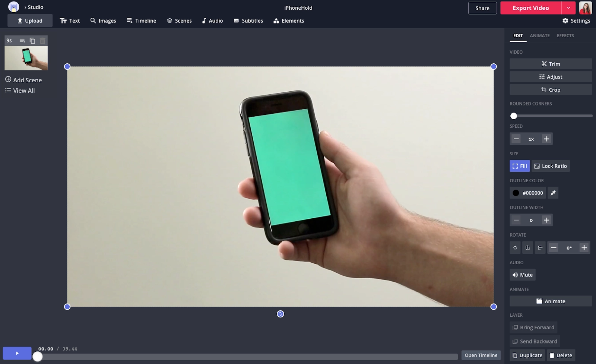
Task: Switch to the Animate tab
Action: click(540, 35)
